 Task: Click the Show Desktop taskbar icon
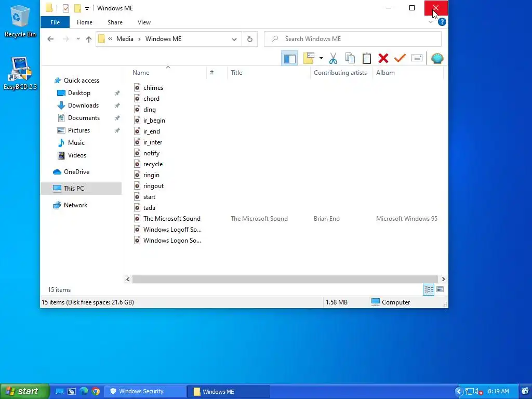click(x=59, y=392)
